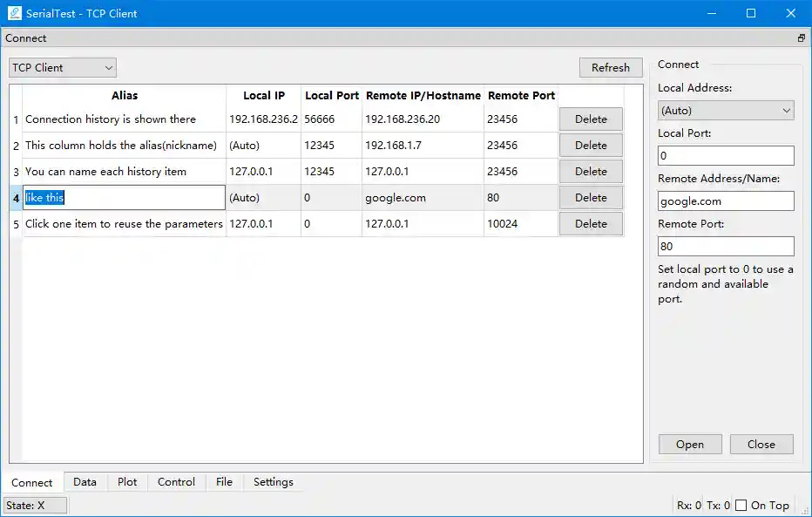Select history row five to reuse parameters
The height and width of the screenshot is (517, 812).
(x=122, y=223)
